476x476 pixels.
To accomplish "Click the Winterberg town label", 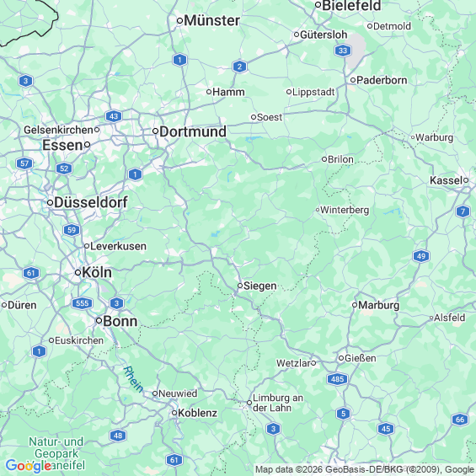I will [x=345, y=210].
